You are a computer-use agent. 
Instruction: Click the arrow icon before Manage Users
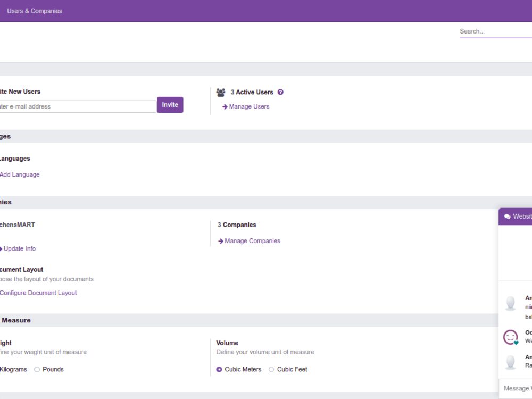pyautogui.click(x=225, y=107)
